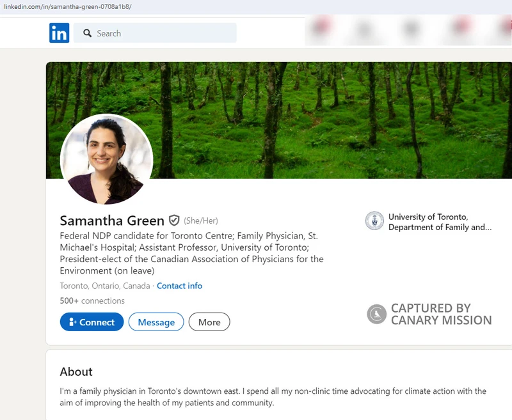Open the Contact info link

click(179, 286)
